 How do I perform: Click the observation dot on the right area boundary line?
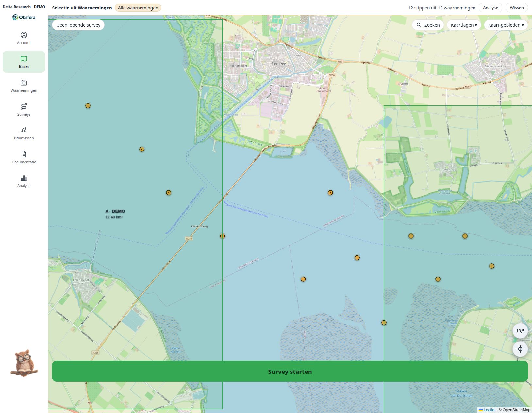click(384, 323)
